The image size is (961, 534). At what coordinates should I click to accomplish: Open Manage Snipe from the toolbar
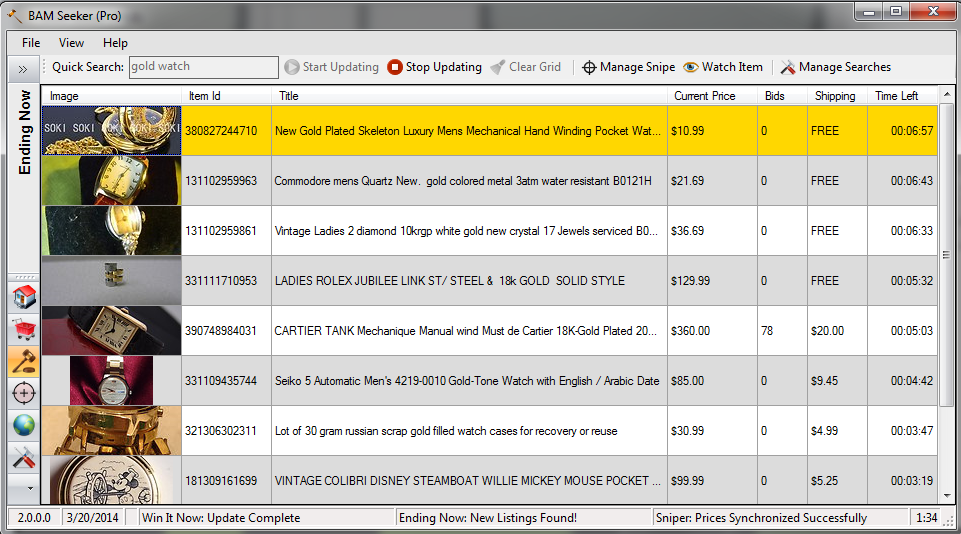[x=628, y=67]
